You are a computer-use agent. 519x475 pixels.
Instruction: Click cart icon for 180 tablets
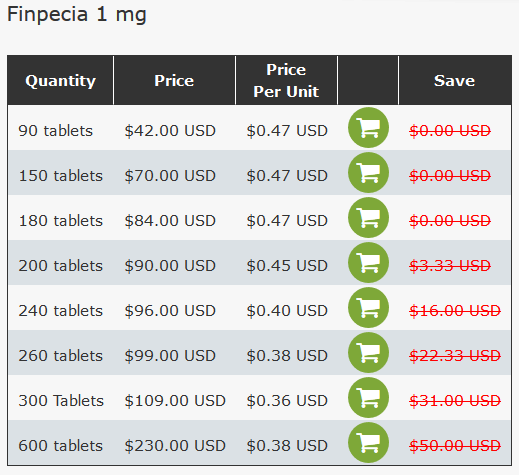368,218
